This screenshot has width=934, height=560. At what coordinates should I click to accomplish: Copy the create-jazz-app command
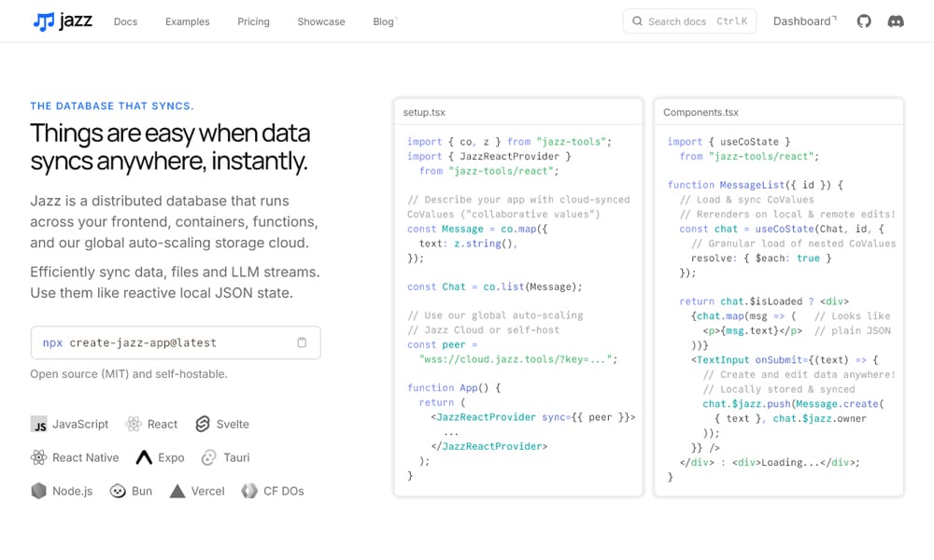coord(302,343)
